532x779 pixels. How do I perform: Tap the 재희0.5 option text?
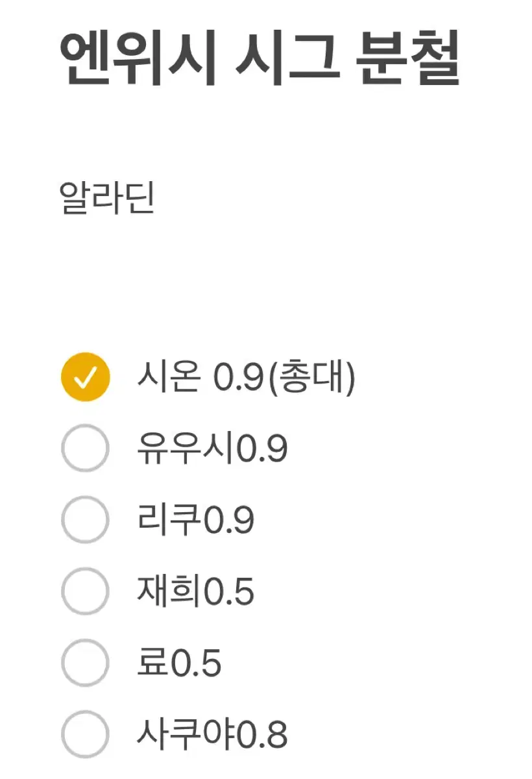tap(195, 591)
